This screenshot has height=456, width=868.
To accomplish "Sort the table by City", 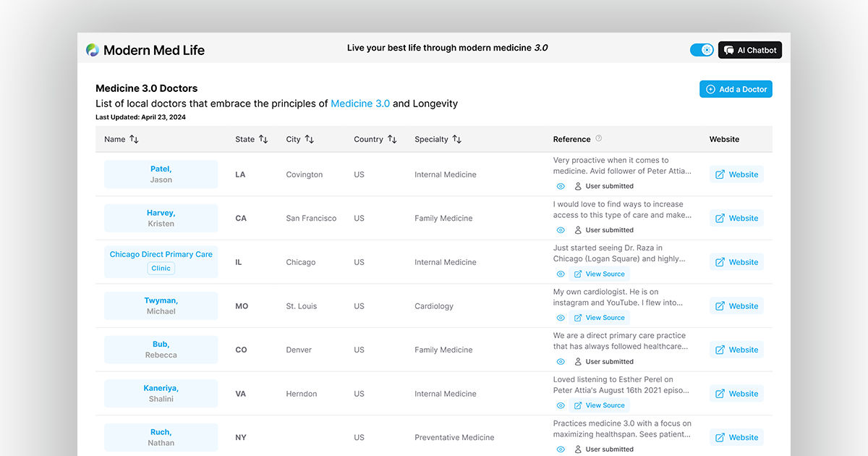I will click(310, 139).
